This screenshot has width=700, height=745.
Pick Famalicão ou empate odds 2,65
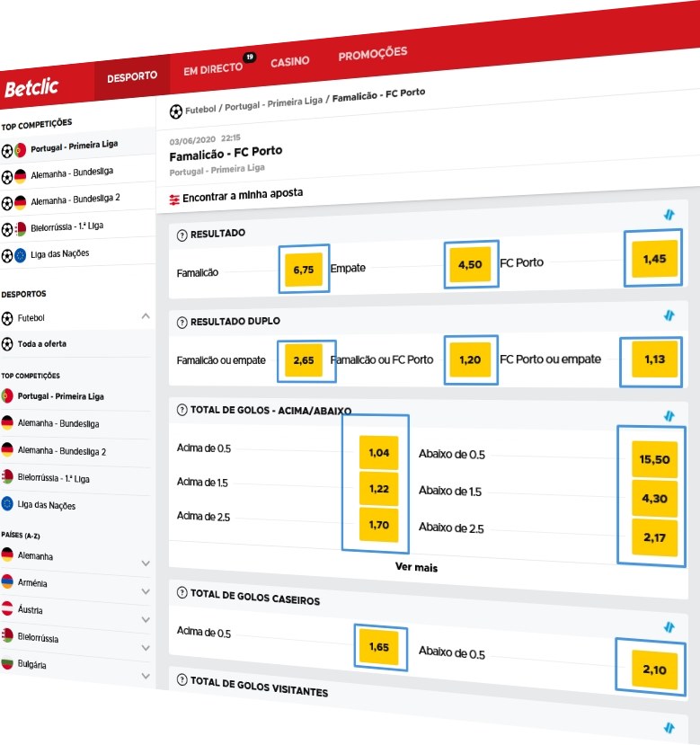[304, 360]
